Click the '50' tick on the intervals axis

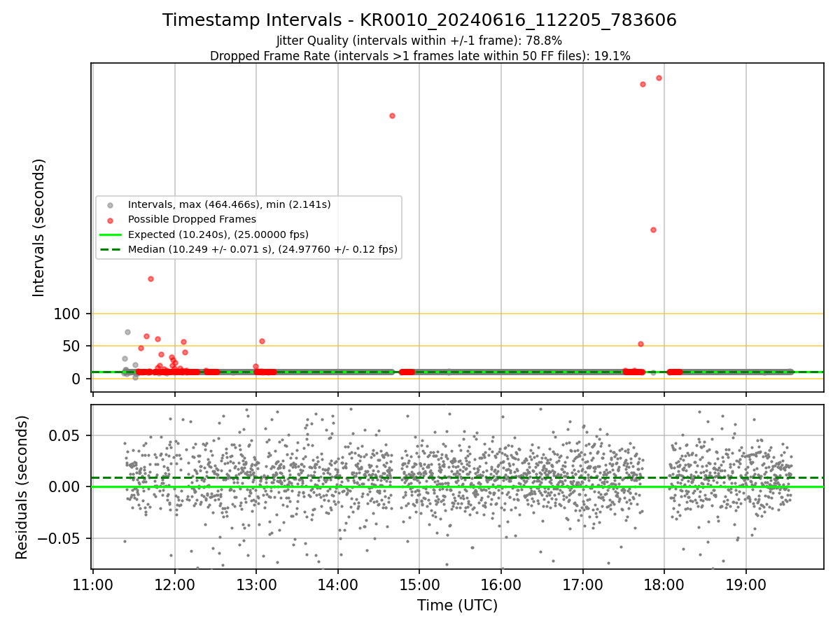click(x=73, y=346)
